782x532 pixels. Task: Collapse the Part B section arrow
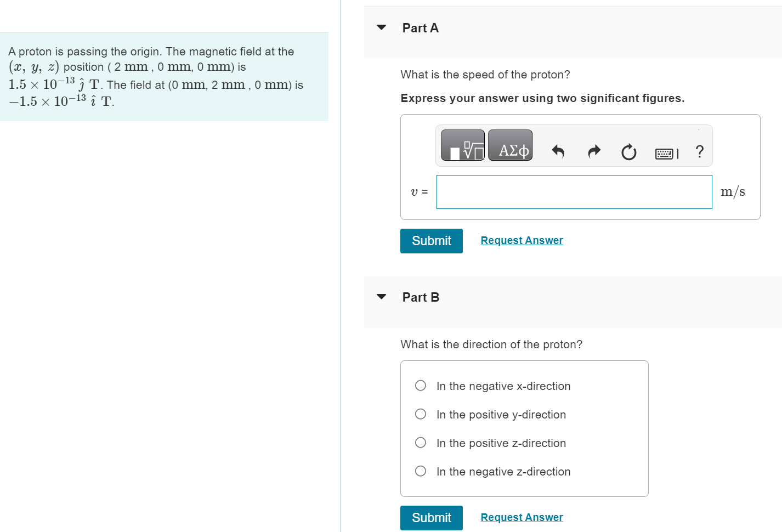382,297
